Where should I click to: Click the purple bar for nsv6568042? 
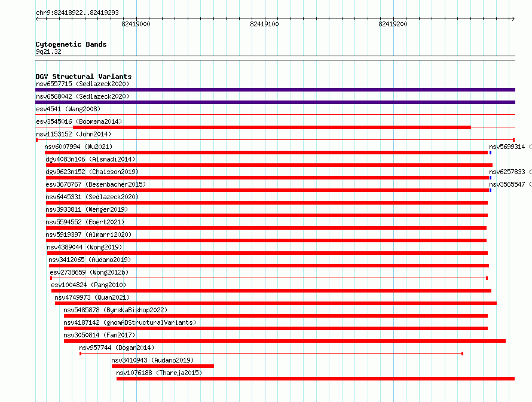(275, 102)
